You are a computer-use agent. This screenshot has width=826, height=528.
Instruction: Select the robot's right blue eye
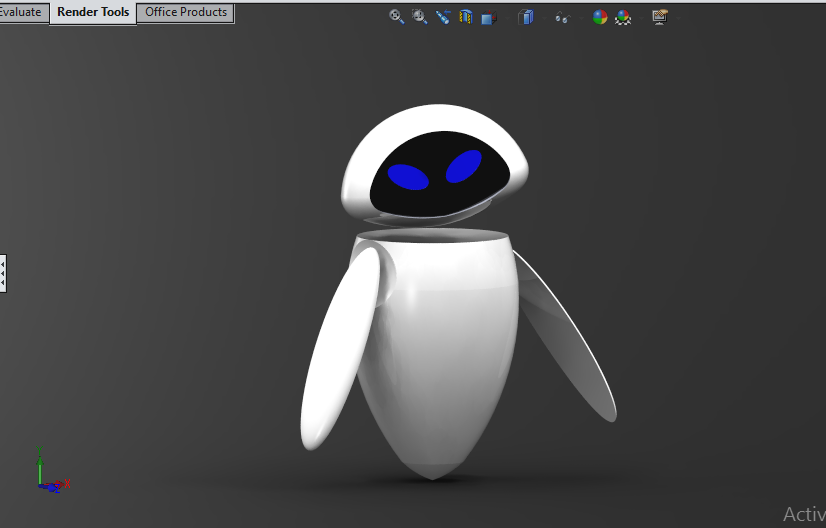pos(464,167)
